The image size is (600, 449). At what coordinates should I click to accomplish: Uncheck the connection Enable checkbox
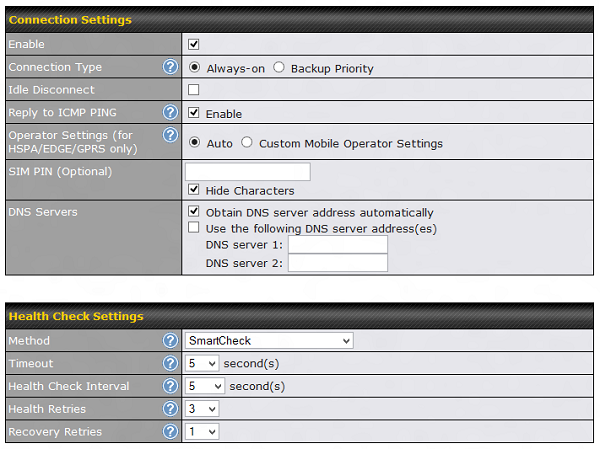tap(194, 45)
